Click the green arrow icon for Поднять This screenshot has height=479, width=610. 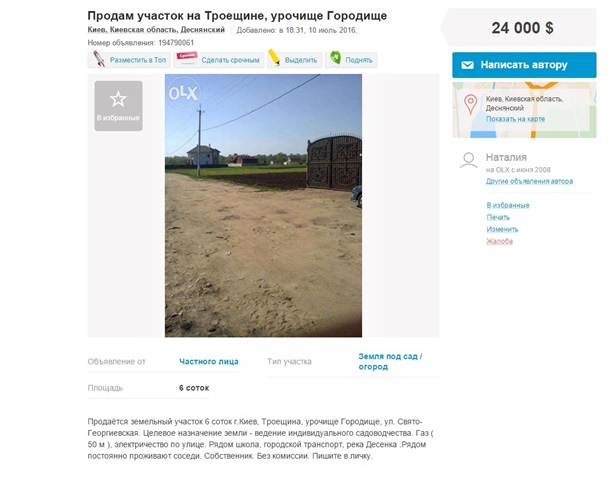coord(335,58)
